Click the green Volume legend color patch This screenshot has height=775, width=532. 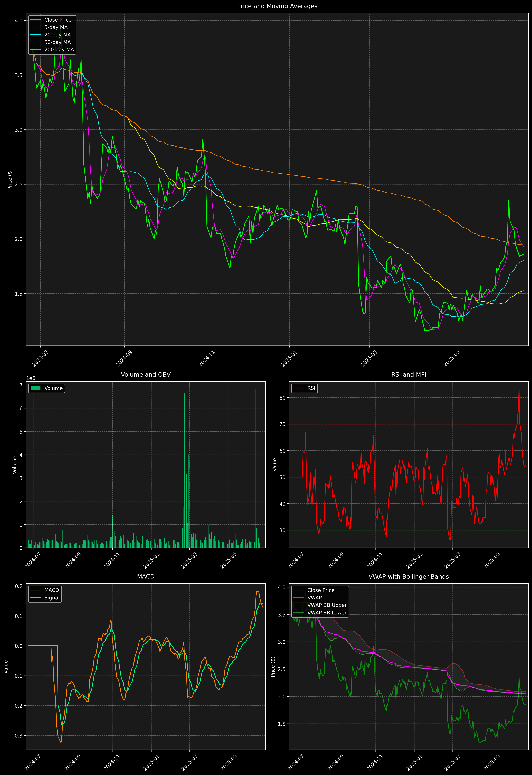pyautogui.click(x=35, y=388)
